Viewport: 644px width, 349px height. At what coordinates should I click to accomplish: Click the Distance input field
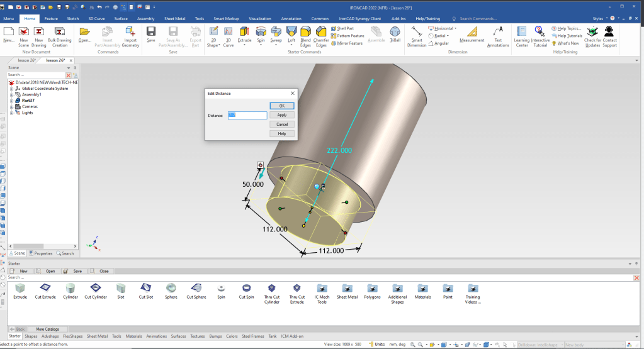coord(247,115)
